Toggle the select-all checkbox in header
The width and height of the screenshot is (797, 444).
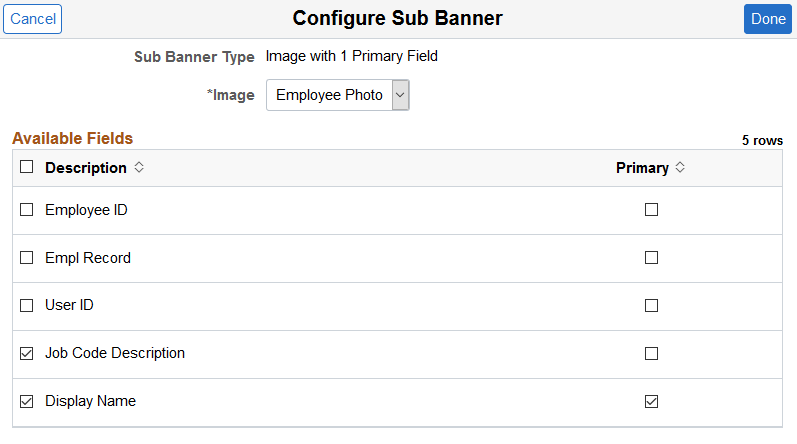27,168
